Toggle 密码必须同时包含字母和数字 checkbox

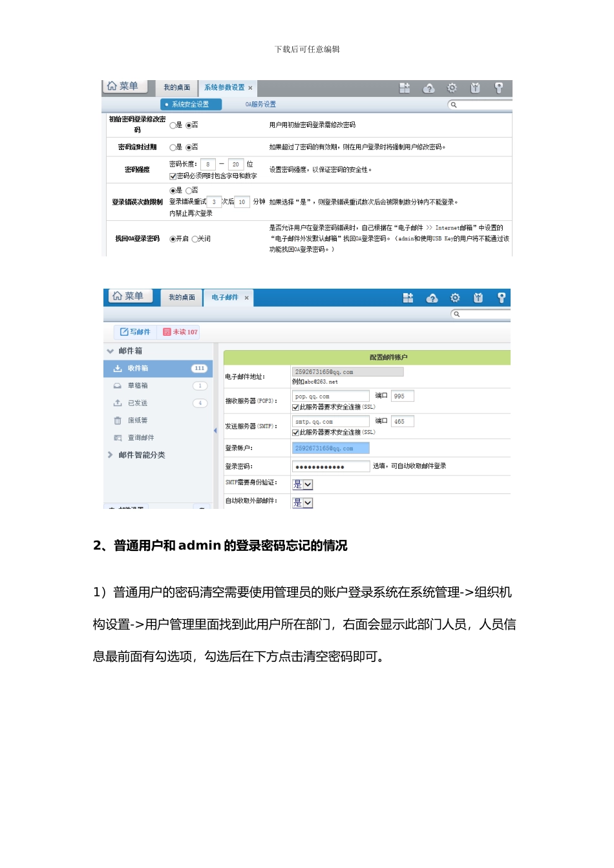click(173, 176)
